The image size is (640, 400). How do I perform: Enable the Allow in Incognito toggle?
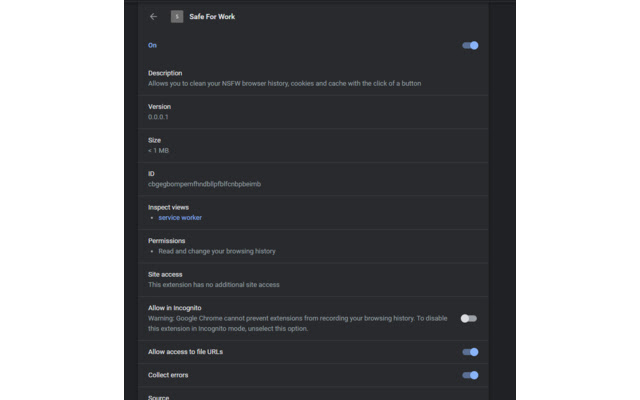coord(468,318)
